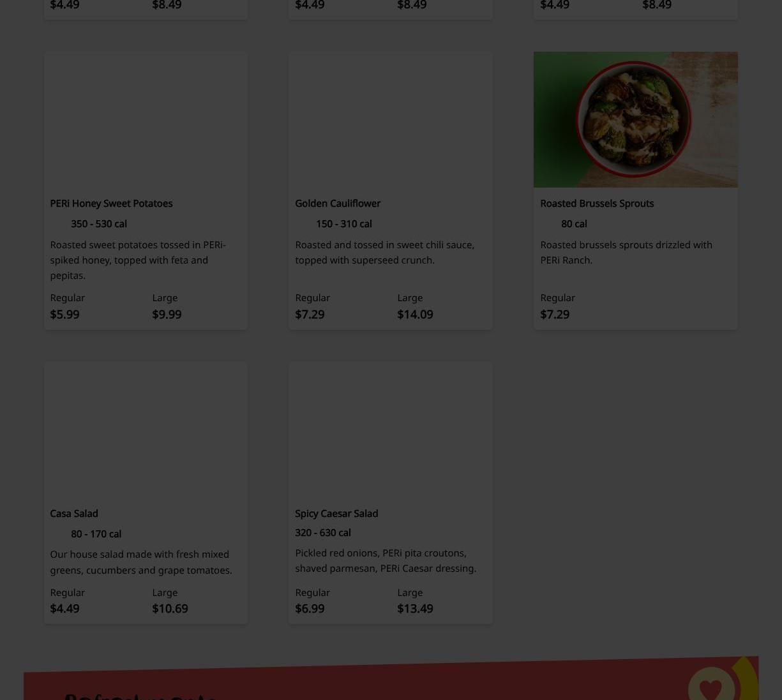Pick the $14.09 Large Golden Cauliflower option

415,314
